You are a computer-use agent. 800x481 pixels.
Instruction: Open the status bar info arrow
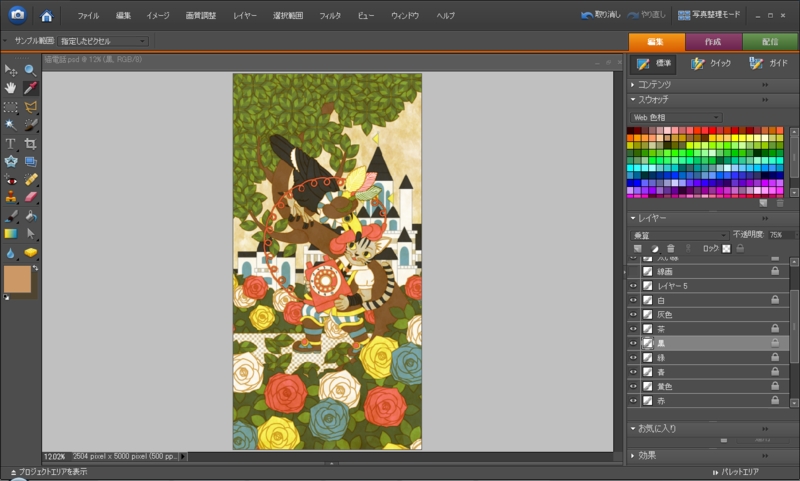tap(183, 457)
